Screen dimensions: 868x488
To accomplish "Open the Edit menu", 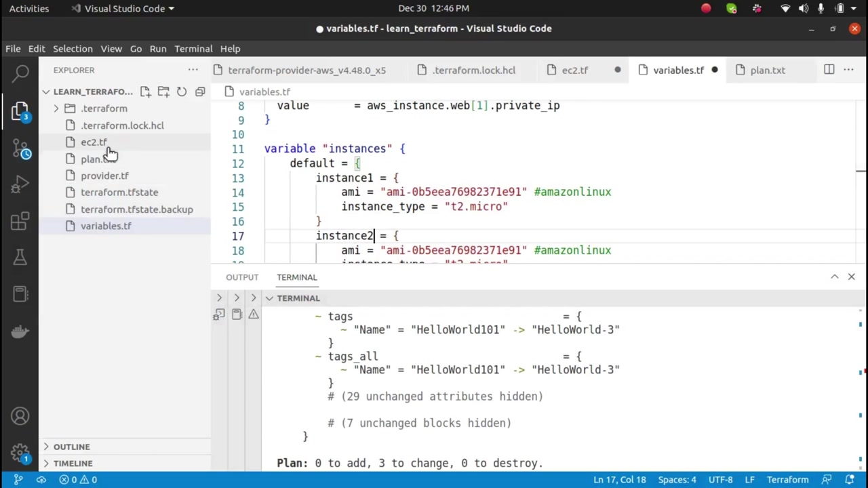I will [37, 49].
